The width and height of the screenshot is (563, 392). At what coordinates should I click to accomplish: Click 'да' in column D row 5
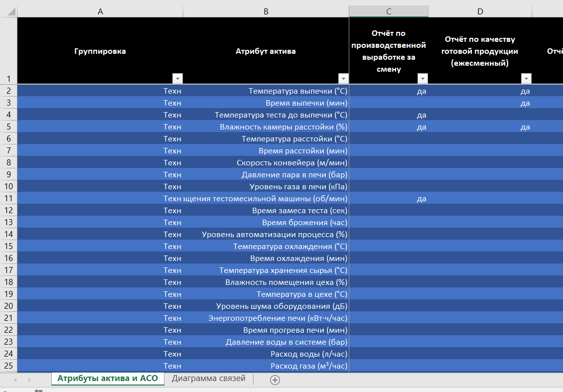coord(525,127)
